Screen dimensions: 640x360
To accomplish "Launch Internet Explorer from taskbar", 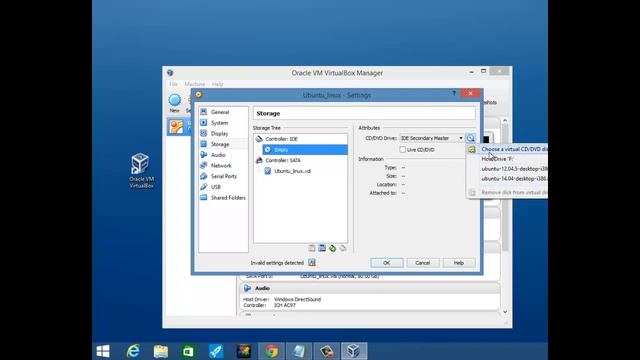I will (x=133, y=351).
